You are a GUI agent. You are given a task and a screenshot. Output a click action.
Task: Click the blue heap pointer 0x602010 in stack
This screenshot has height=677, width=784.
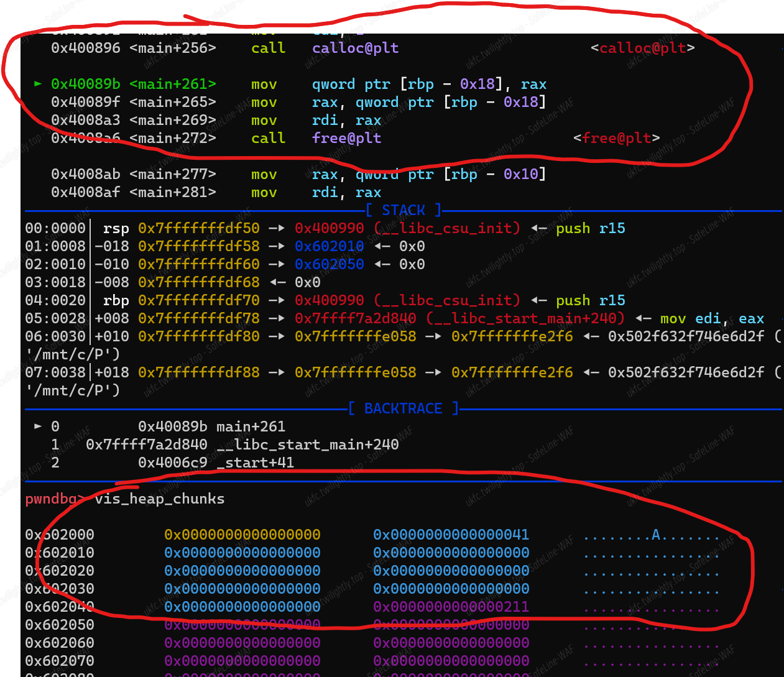(x=330, y=246)
